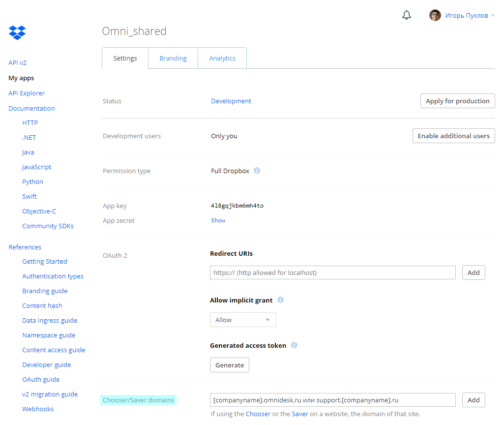Open Getting Started reference

tap(45, 262)
